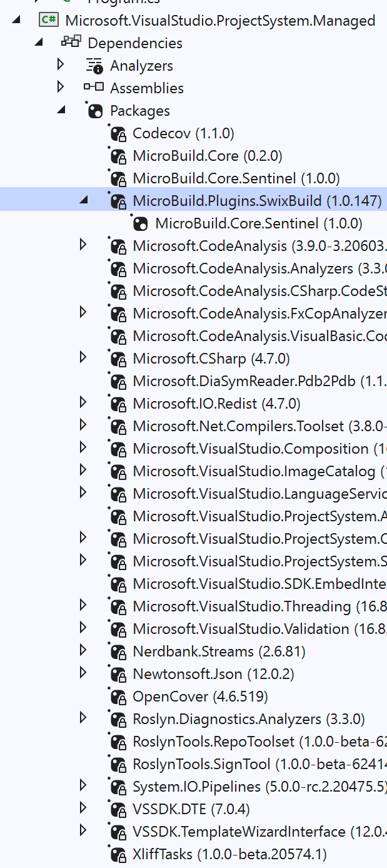The width and height of the screenshot is (387, 868).
Task: Click the package lock icon beside Codecov
Action: (x=118, y=133)
